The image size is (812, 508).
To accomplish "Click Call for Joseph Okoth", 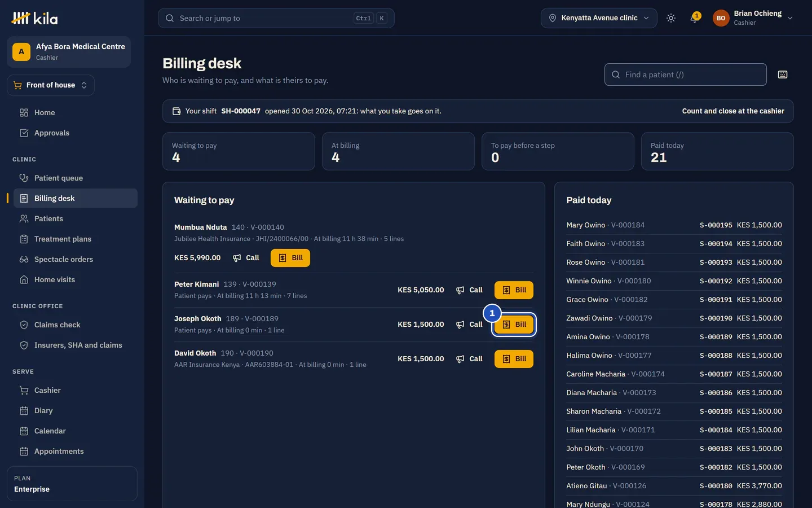I will tap(469, 325).
